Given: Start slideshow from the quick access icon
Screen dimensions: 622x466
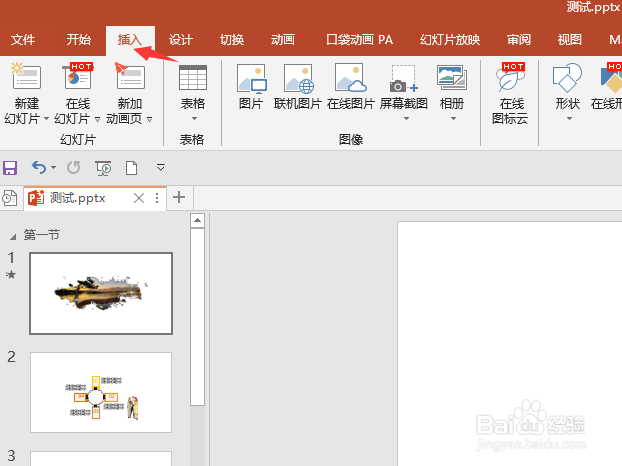Looking at the screenshot, I should point(103,168).
